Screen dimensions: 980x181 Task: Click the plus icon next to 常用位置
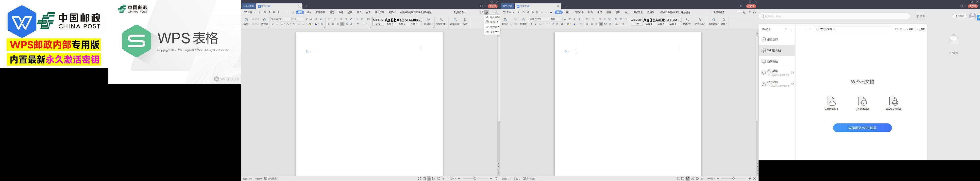[786, 29]
